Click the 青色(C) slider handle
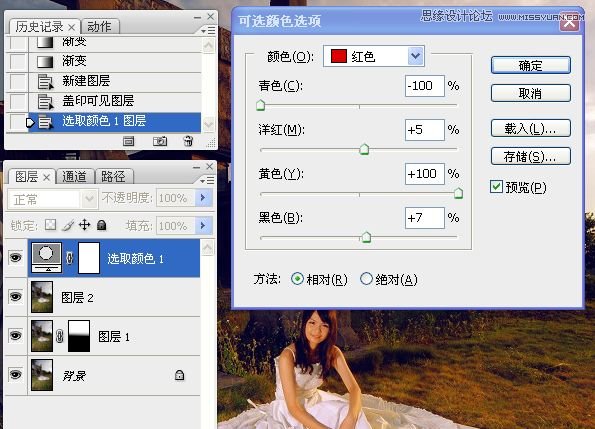595x429 pixels. [x=261, y=105]
